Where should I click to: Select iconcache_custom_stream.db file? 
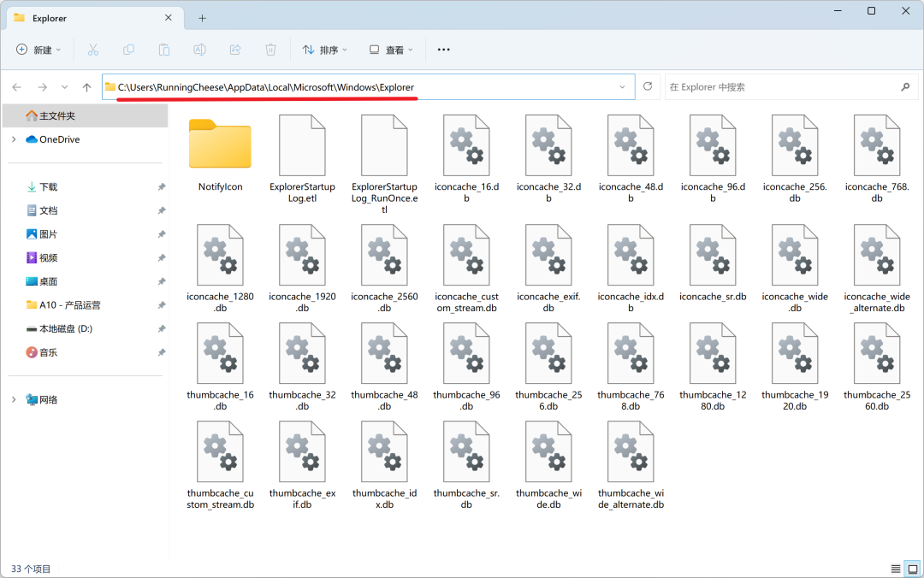(467, 268)
